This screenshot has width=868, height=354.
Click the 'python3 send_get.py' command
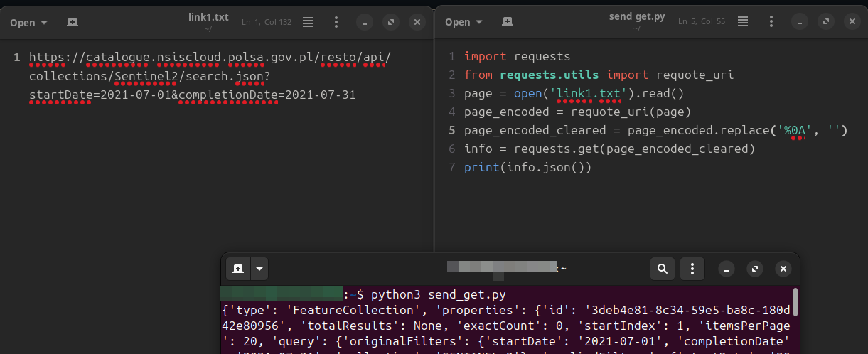coord(438,294)
